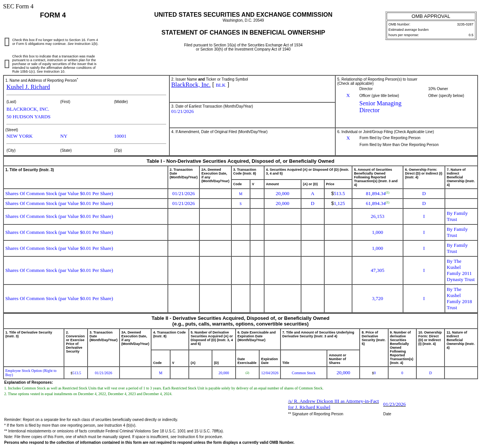Click explanation footnote 2 about vested options
The image size is (481, 448).
point(88,394)
